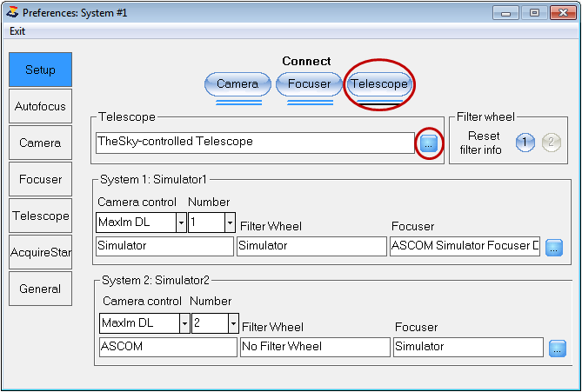
Task: Click the System 2 No Filter Wheel field
Action: 315,347
